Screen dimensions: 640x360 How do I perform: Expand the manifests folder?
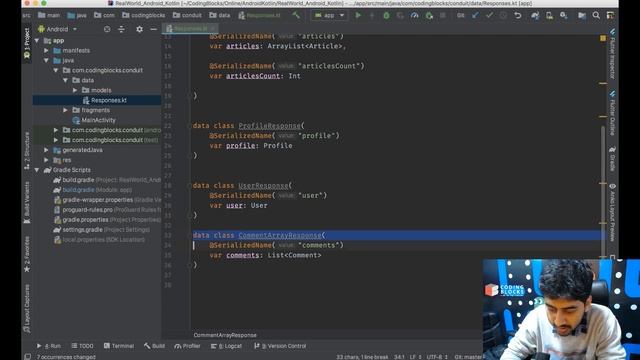(47, 51)
